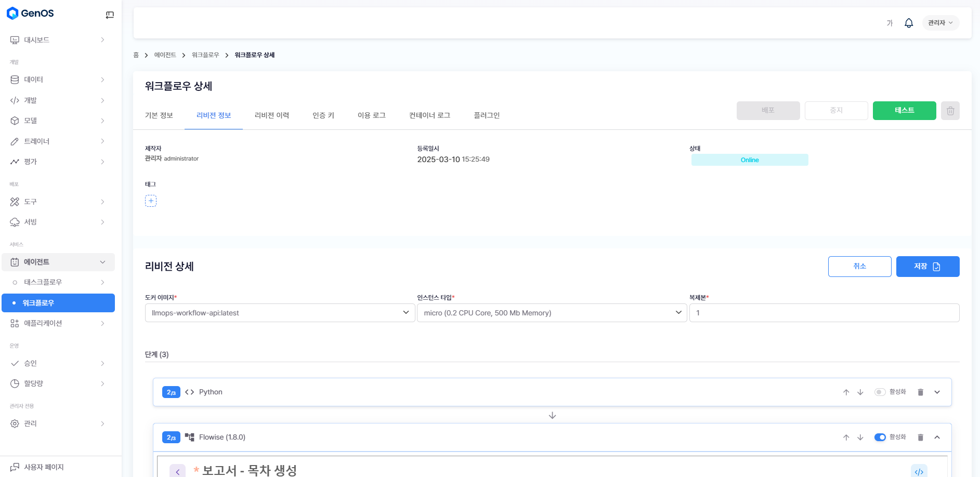This screenshot has width=980, height=477.
Task: Open the 인스턴스 타입 dropdown
Action: 552,313
